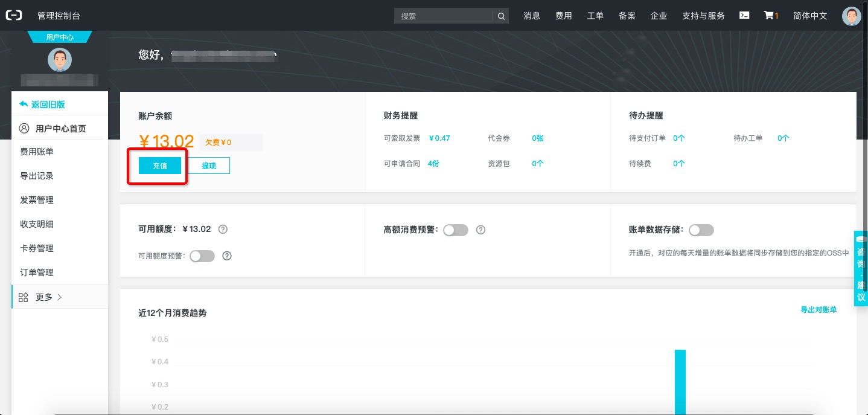This screenshot has height=415, width=868.
Task: Click the 欠费¥0 arrears label
Action: (x=219, y=143)
